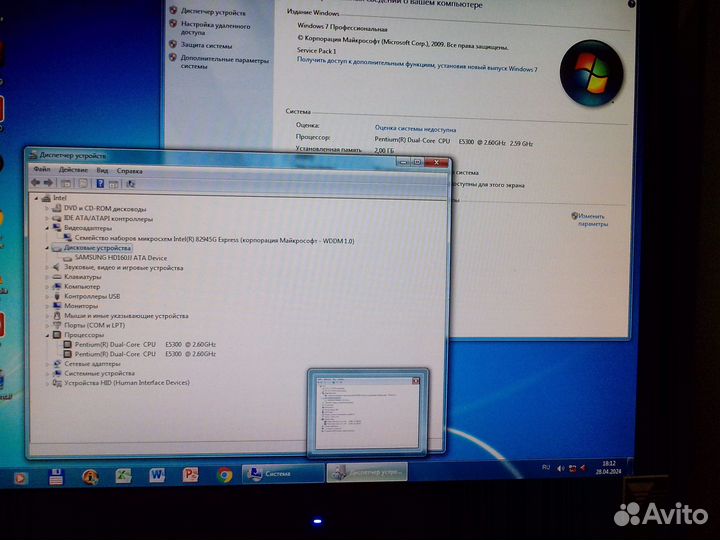The height and width of the screenshot is (540, 720).
Task: Select second Pentium Dual-Core E5300 processor entry
Action: (x=145, y=354)
